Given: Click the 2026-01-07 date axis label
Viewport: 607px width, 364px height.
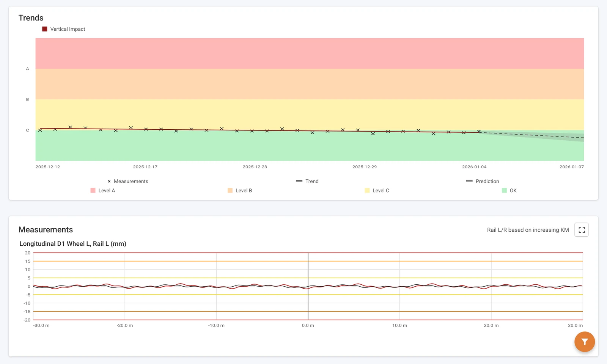Looking at the screenshot, I should [572, 167].
